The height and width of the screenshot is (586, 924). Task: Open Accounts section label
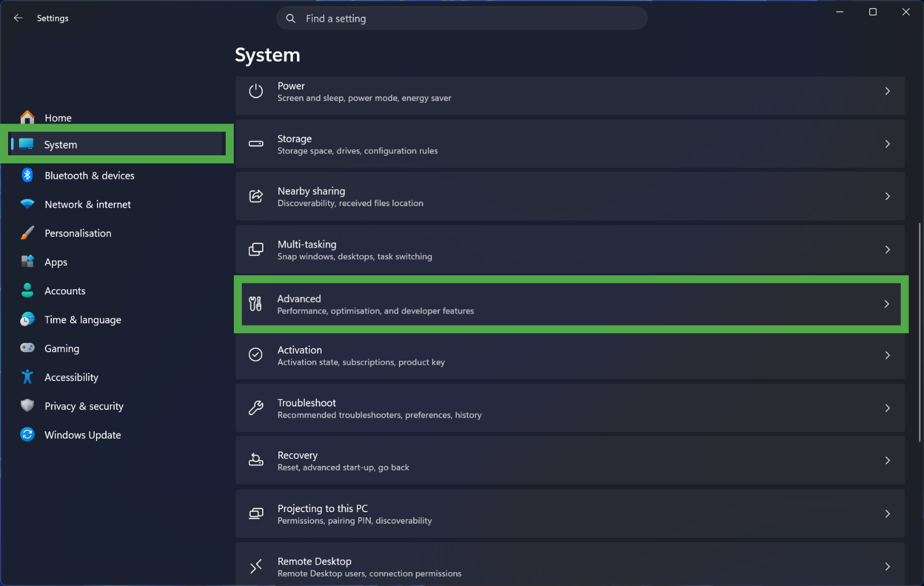coord(65,291)
